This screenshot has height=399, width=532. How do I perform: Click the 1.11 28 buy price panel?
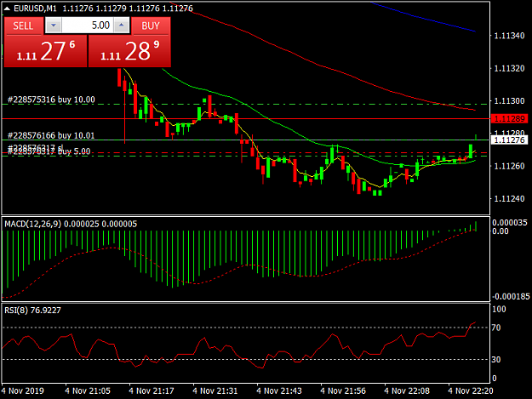129,51
